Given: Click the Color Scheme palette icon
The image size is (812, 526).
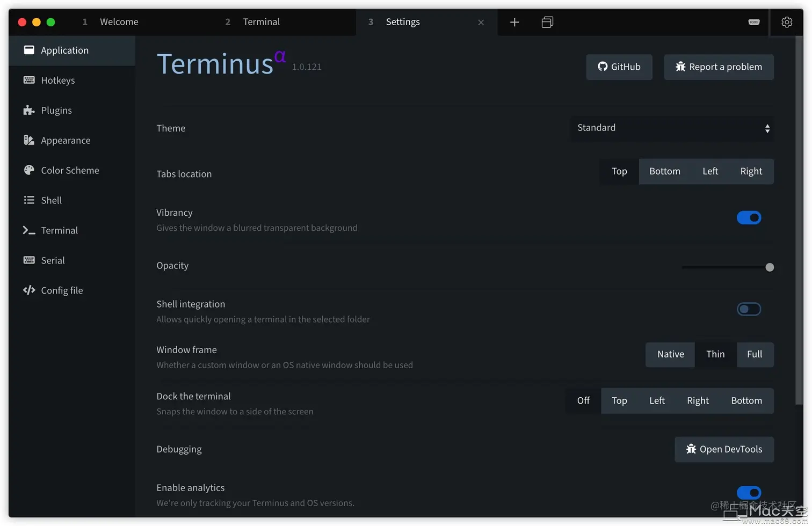Looking at the screenshot, I should point(29,170).
